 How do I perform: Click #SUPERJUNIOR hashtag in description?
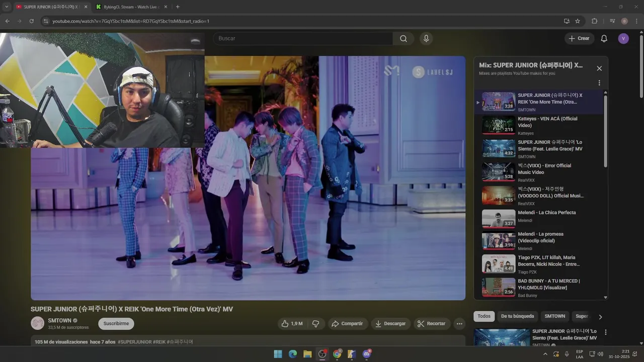(x=134, y=342)
